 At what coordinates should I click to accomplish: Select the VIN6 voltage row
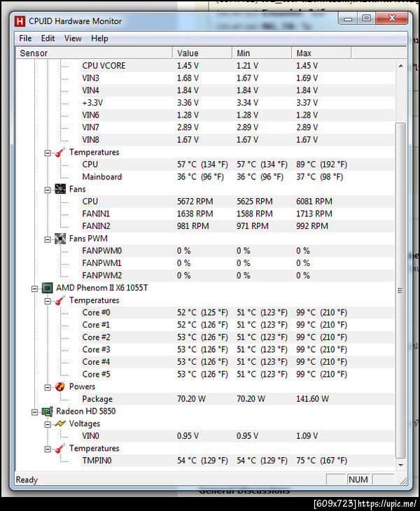point(237,115)
